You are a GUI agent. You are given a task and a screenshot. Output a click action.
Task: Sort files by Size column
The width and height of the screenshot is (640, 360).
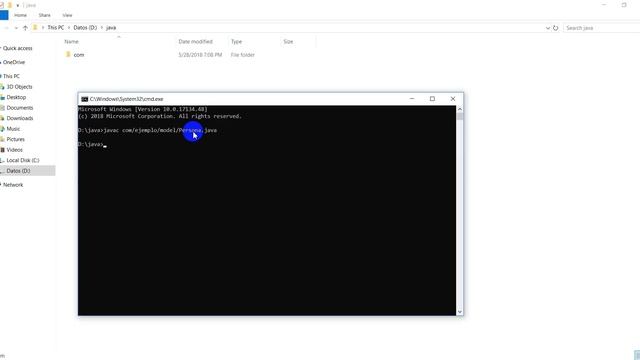pyautogui.click(x=288, y=42)
